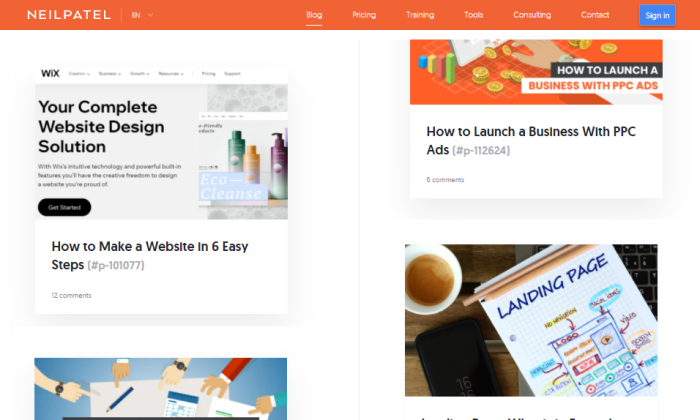Open article How to Launch a Business With PPC Ads
Image resolution: width=700 pixels, height=420 pixels.
(x=531, y=141)
